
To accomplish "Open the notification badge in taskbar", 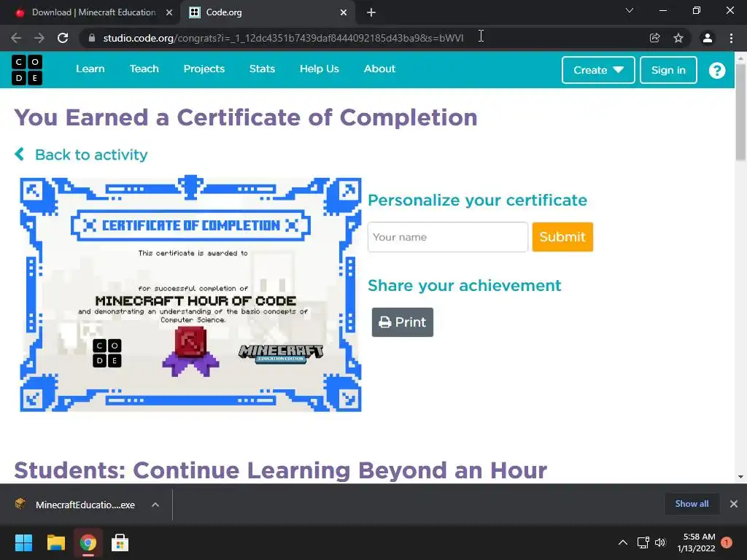I will 727,542.
